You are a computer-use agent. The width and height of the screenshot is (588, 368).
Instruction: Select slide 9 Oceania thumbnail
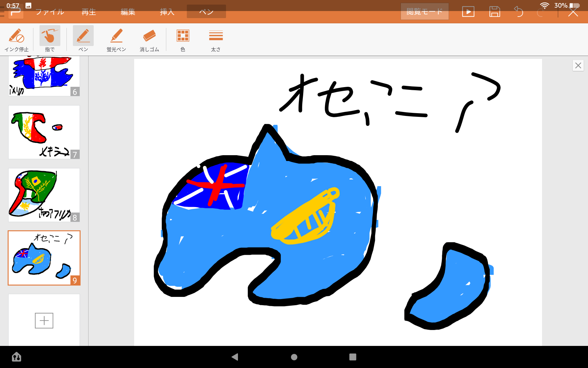pyautogui.click(x=44, y=258)
